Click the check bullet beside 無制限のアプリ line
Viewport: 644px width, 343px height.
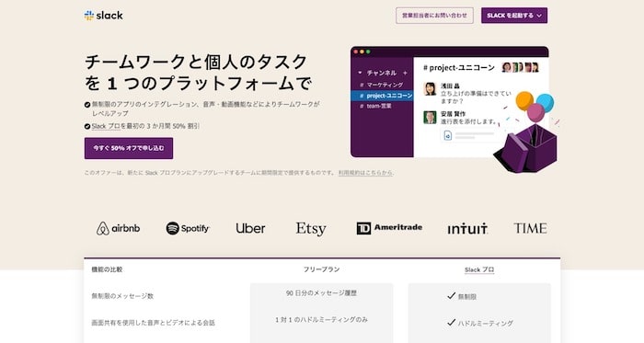point(87,105)
